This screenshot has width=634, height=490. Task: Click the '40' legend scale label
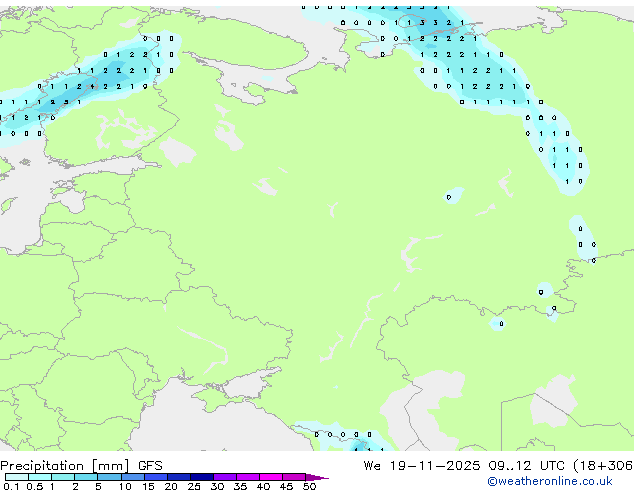click(263, 486)
